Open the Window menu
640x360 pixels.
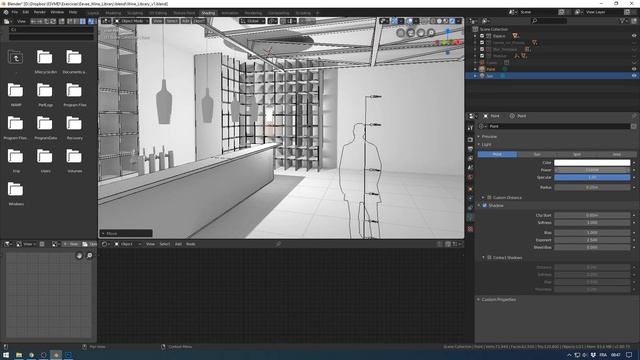(x=57, y=12)
